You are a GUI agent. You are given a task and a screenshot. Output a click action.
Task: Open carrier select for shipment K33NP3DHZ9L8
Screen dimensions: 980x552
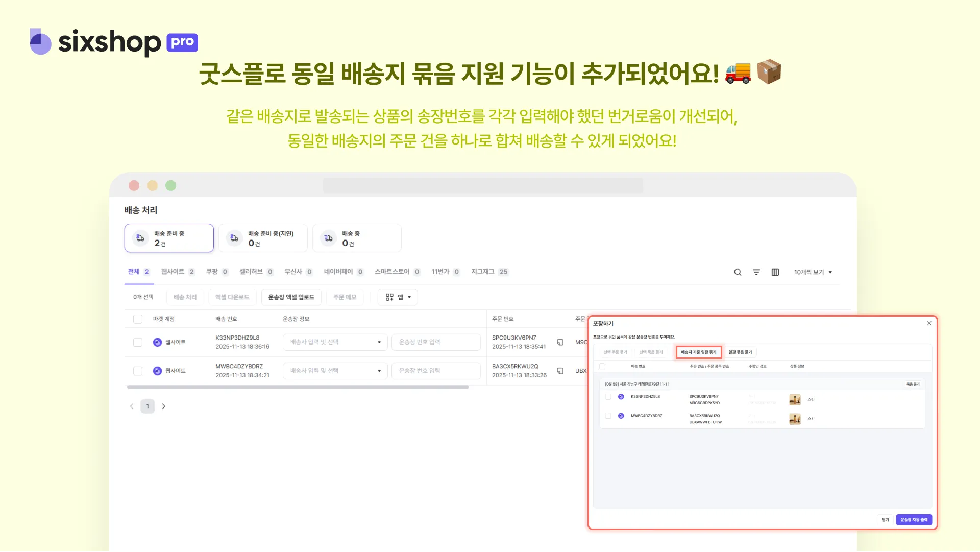coord(335,342)
